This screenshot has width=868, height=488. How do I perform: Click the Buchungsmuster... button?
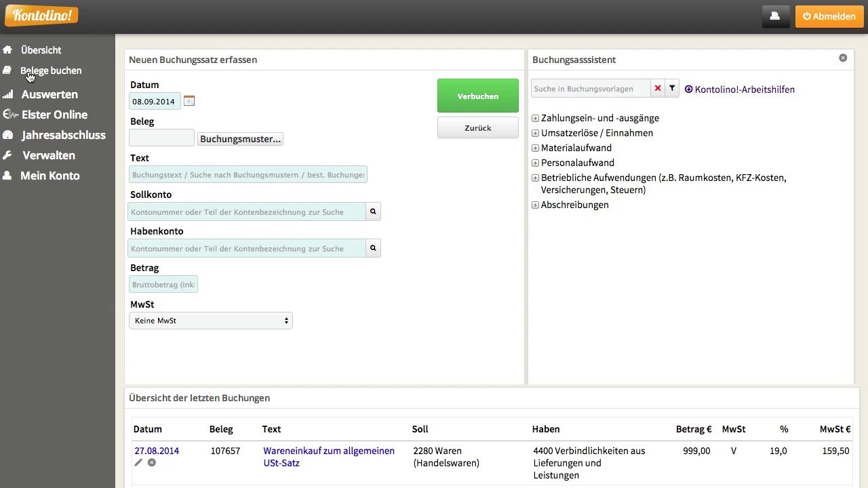click(x=240, y=139)
